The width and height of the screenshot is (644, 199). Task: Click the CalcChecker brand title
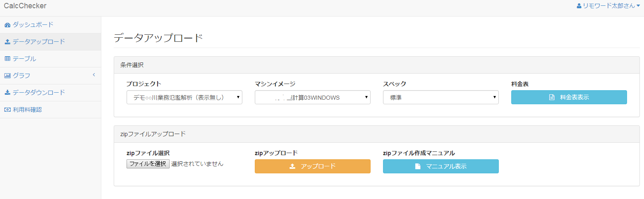25,6
